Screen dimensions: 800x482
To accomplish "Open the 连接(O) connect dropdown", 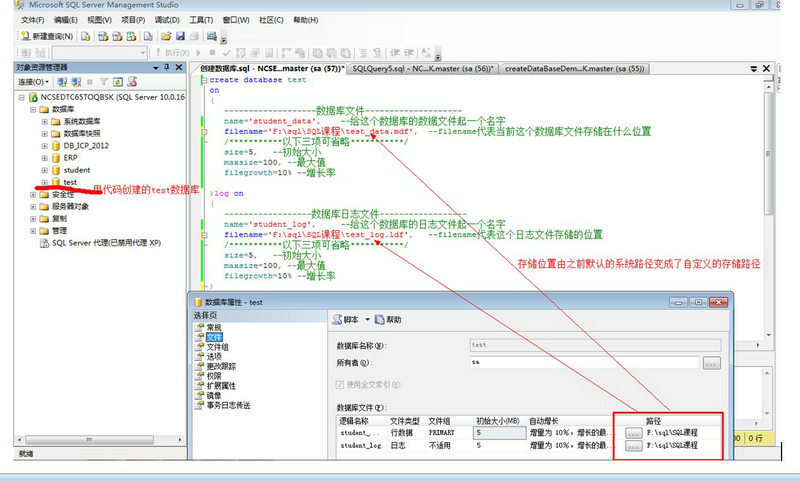I will coord(33,82).
